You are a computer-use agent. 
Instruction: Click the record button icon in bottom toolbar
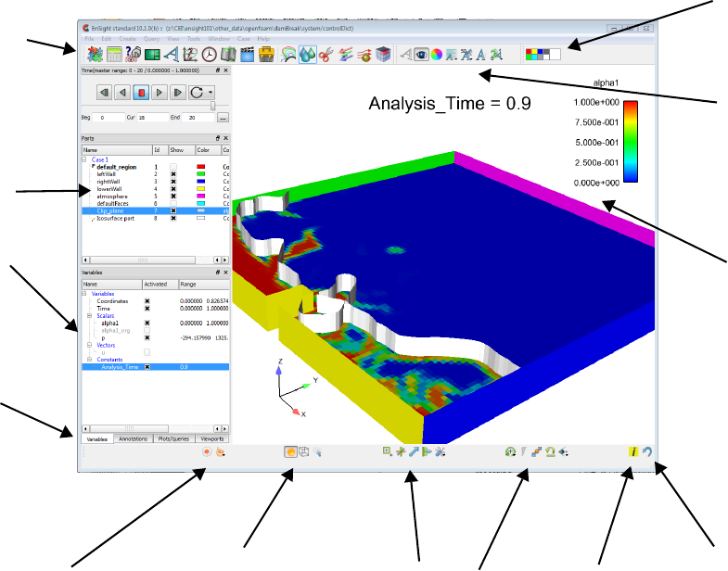pyautogui.click(x=207, y=451)
